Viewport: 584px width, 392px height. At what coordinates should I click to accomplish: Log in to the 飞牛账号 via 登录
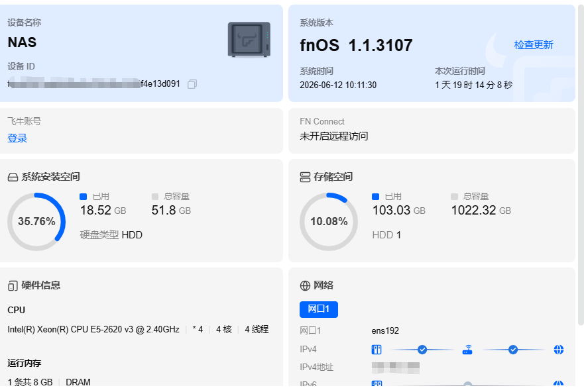pos(17,138)
